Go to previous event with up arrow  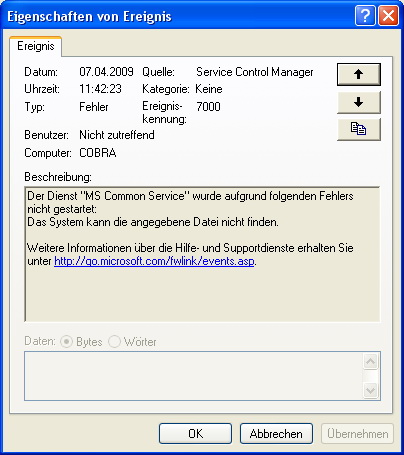(x=359, y=74)
